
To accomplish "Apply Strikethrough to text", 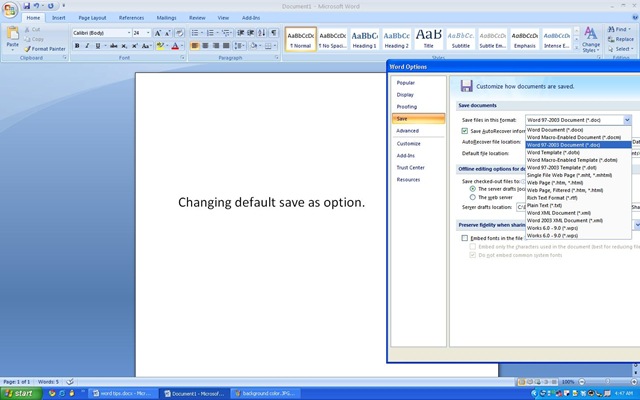I will [x=113, y=46].
